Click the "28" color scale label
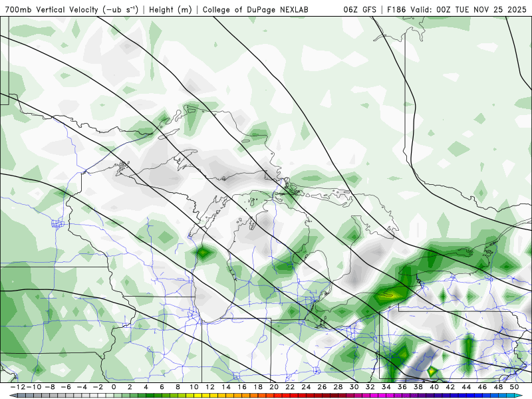The image size is (532, 399). 338,387
